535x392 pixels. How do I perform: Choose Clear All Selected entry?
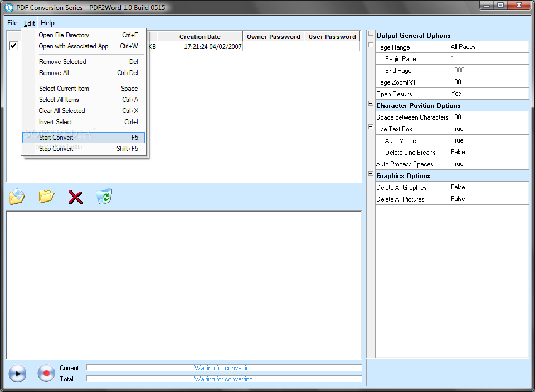tap(84, 111)
